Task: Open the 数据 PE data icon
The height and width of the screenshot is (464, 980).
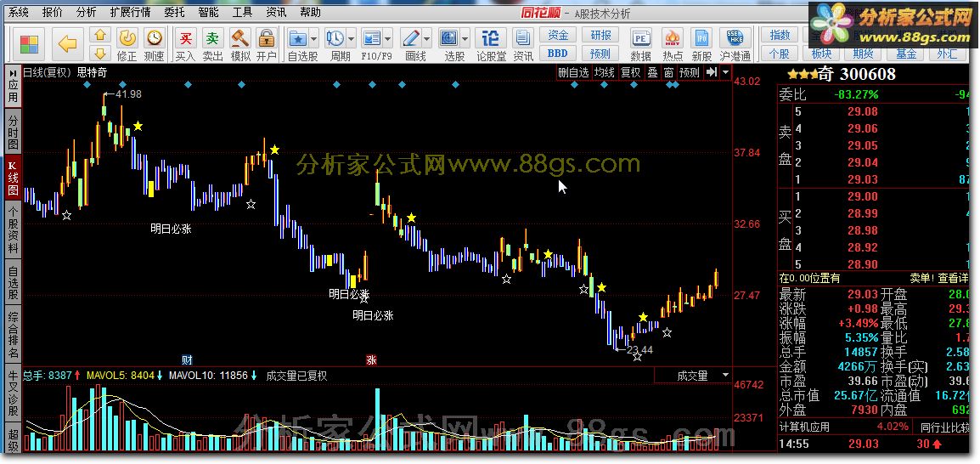Action: [x=640, y=38]
